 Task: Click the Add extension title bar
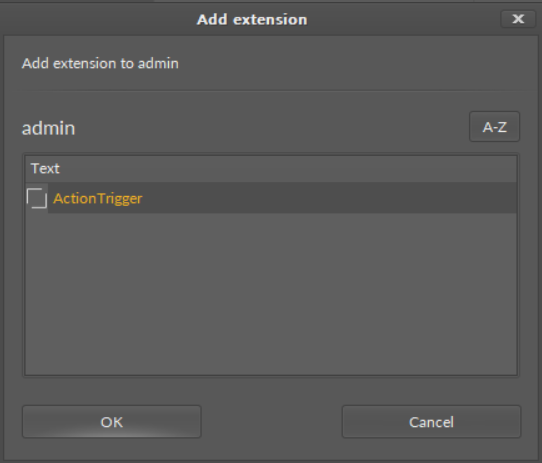click(252, 19)
